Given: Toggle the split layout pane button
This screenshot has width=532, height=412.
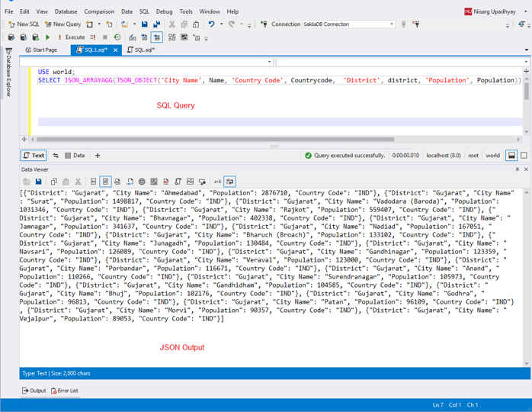Looking at the screenshot, I should point(511,156).
